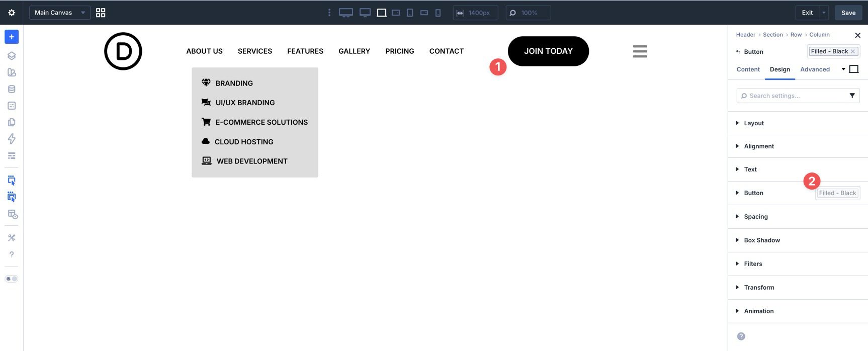The width and height of the screenshot is (868, 351).
Task: Switch to the portrait tablet breakpoint icon
Action: (410, 13)
